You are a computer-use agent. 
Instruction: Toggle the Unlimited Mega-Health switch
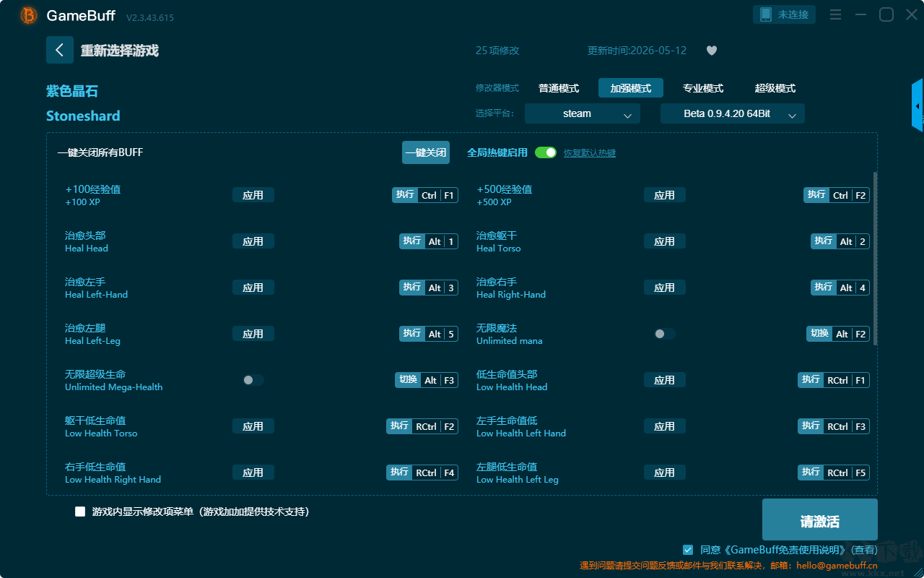pos(253,380)
